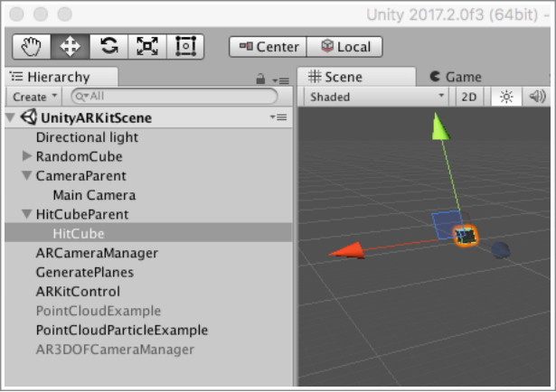
Task: Open search filter type dropdown
Action: [x=82, y=96]
